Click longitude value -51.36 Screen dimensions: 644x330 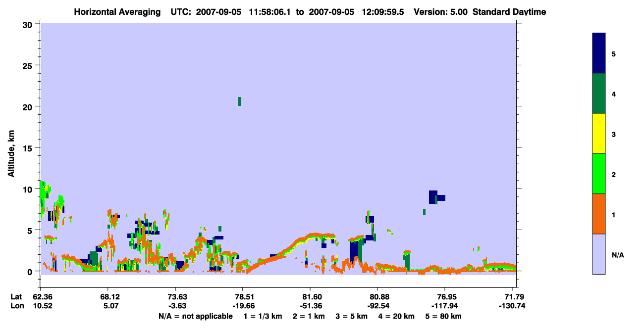tap(310, 306)
